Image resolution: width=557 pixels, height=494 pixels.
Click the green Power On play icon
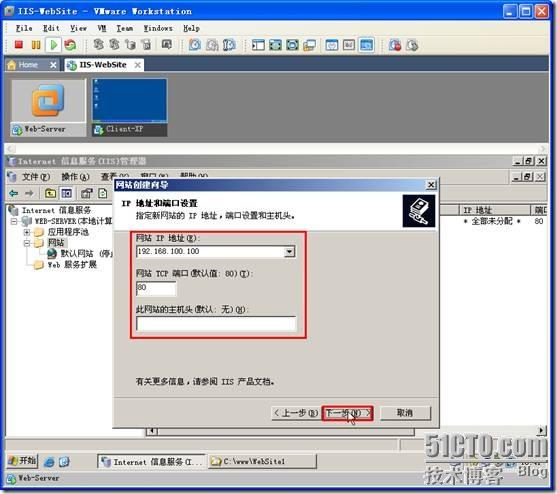coord(54,45)
